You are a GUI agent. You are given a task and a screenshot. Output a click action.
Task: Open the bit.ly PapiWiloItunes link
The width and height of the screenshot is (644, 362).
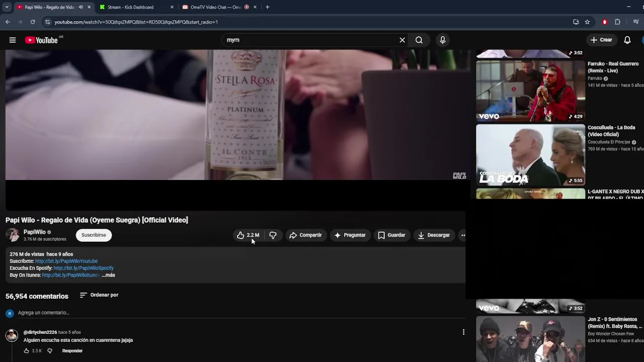pos(70,276)
